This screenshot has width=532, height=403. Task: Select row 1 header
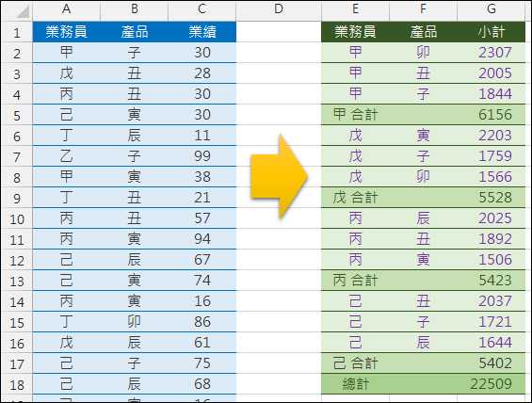point(17,32)
